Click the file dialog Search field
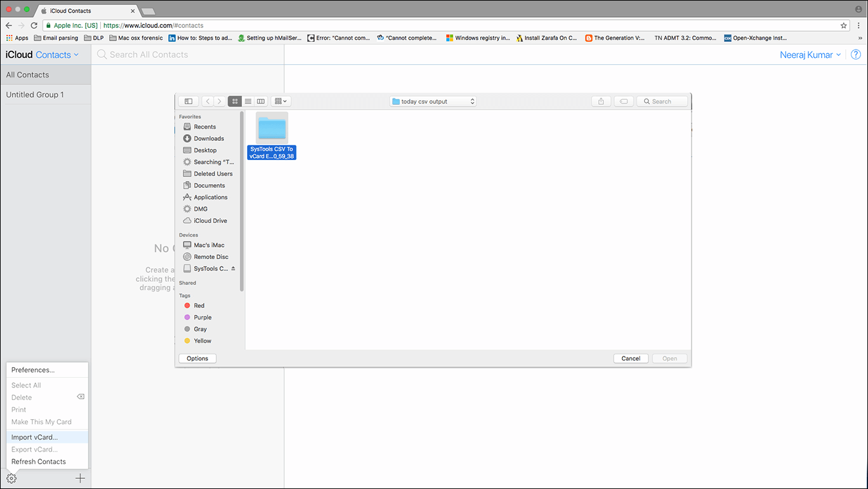Screen dimensions: 868x489 [x=662, y=101]
